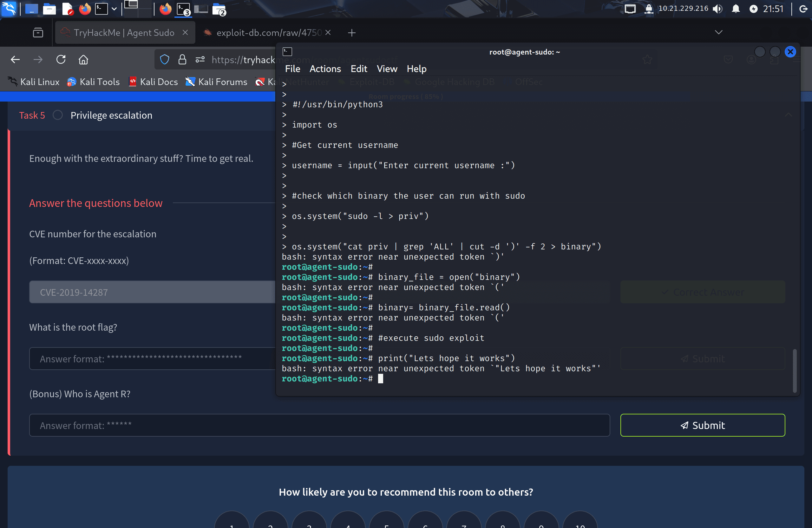
Task: Focus the file manager group in taskbar
Action: [219, 10]
